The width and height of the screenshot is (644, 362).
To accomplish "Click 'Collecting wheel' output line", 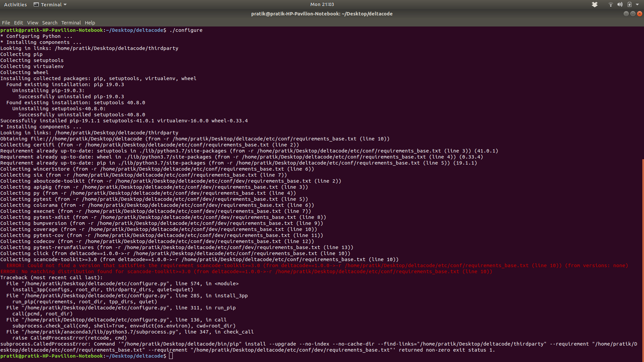I will pos(24,72).
